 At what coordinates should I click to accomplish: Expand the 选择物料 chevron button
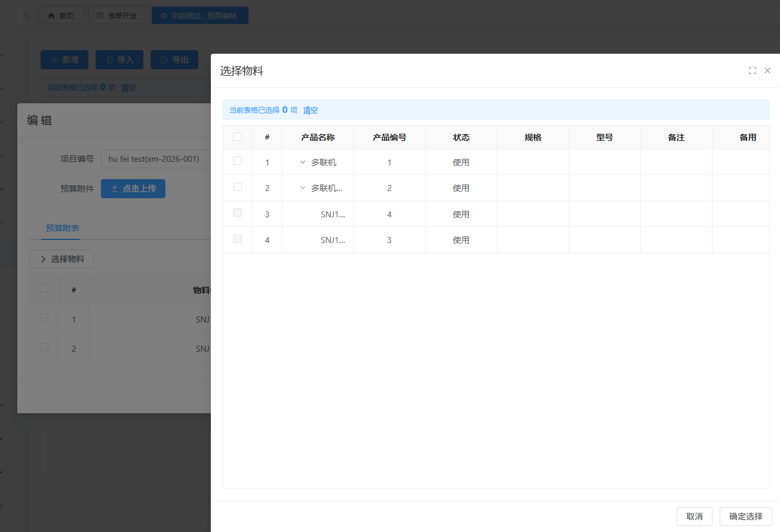pos(43,259)
